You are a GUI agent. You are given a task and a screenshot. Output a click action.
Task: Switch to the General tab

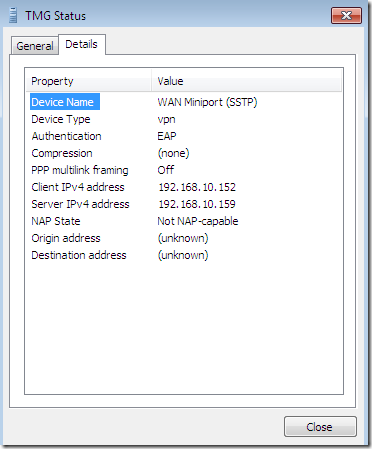point(35,46)
